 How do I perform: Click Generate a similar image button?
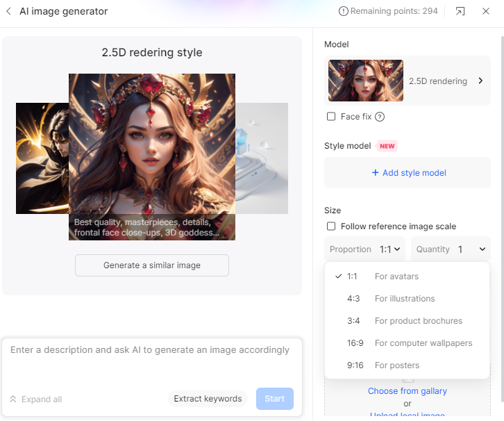click(x=152, y=265)
